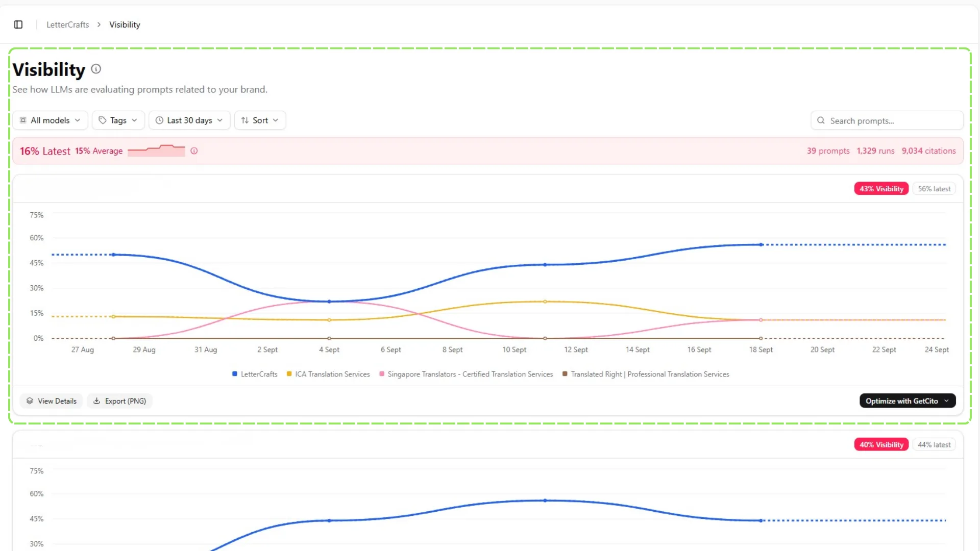Click the tag icon in Tags filter
Image resolution: width=980 pixels, height=551 pixels.
pos(103,120)
